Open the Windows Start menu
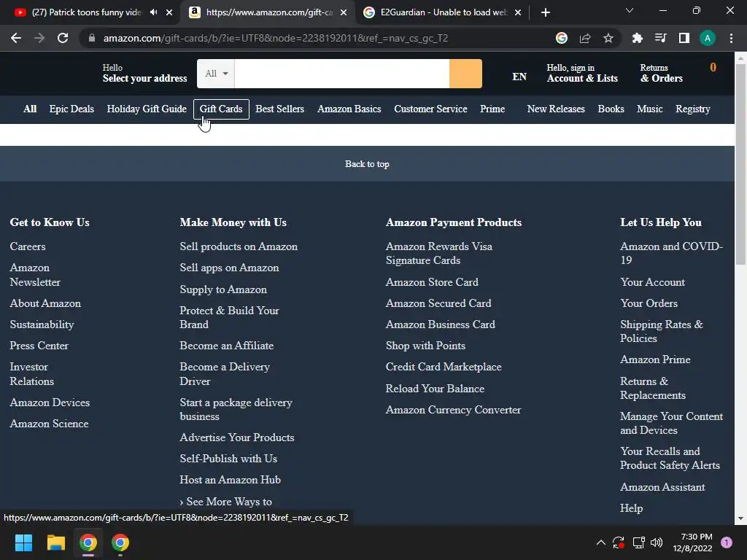 (23, 542)
